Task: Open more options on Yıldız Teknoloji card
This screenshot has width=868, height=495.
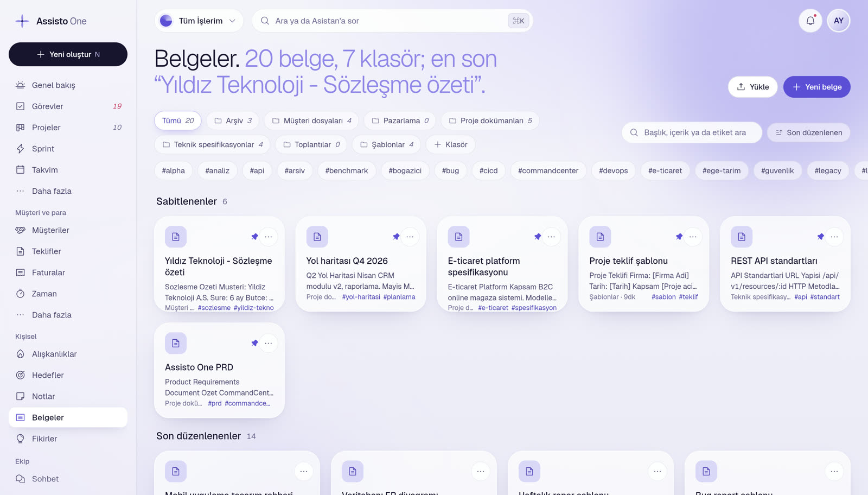Action: coord(269,237)
